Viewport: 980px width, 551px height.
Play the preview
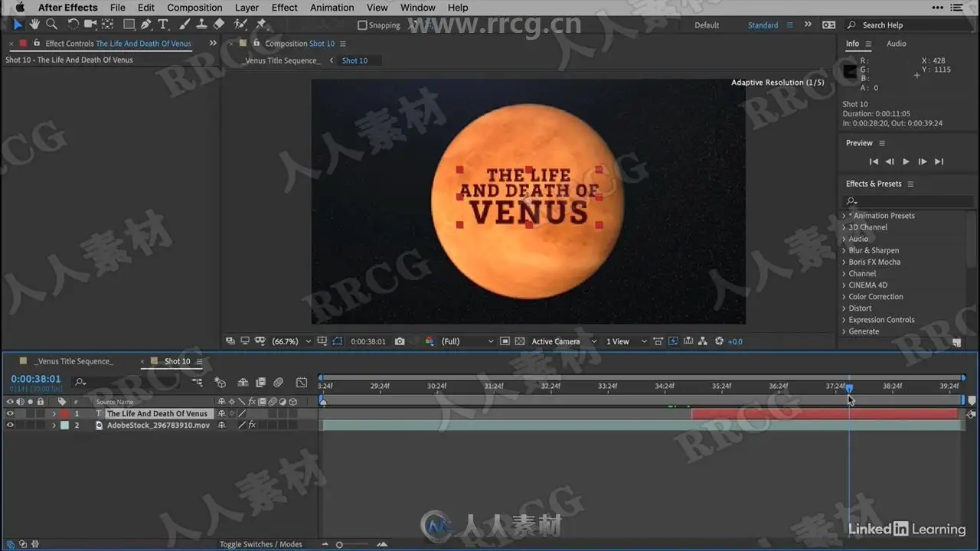[906, 161]
